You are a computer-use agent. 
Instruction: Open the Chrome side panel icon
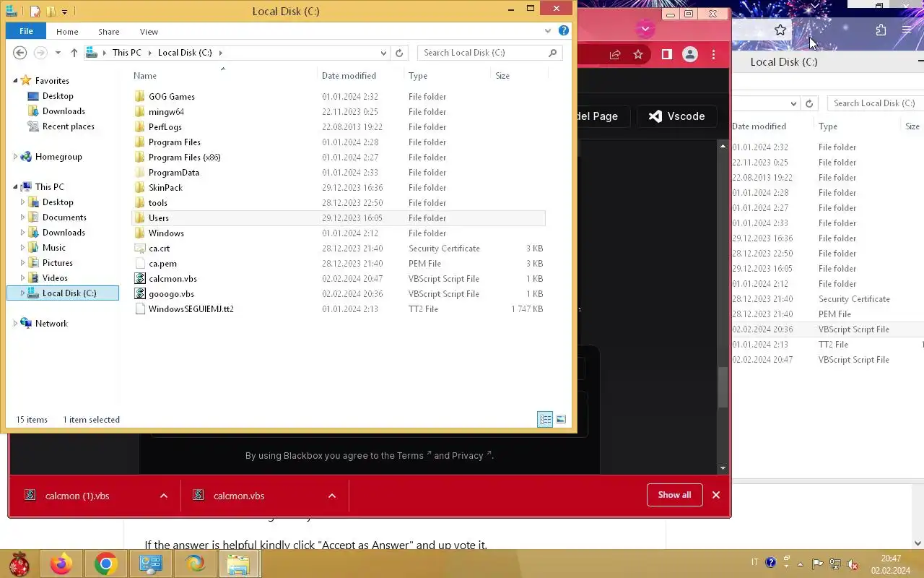tap(667, 54)
